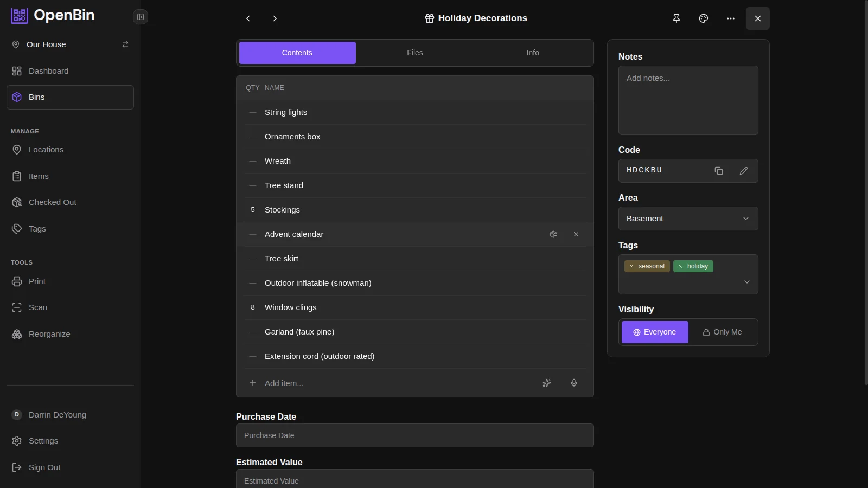Open the color palette picker icon
The height and width of the screenshot is (488, 868).
pyautogui.click(x=703, y=18)
